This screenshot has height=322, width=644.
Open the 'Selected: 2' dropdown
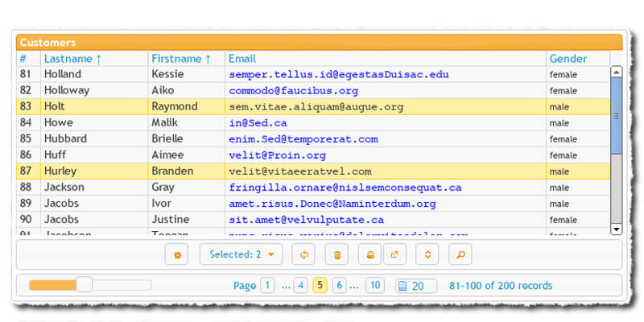click(x=241, y=254)
